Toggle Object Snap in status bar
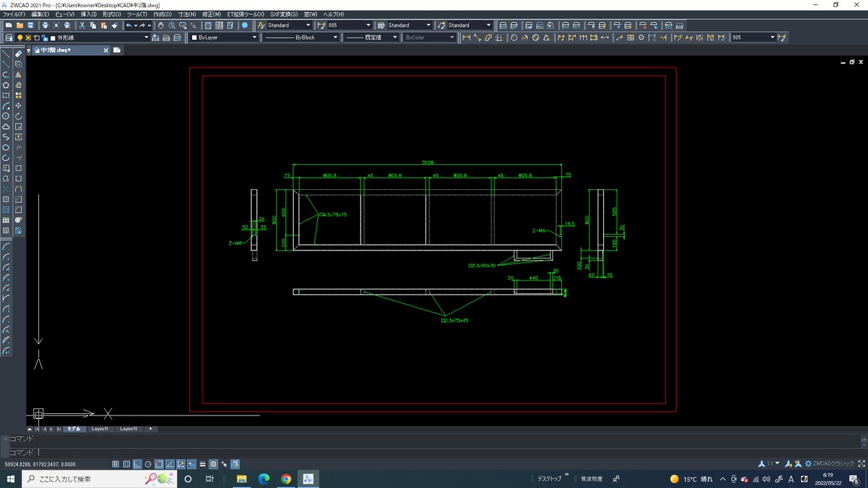The height and width of the screenshot is (488, 868). click(159, 465)
